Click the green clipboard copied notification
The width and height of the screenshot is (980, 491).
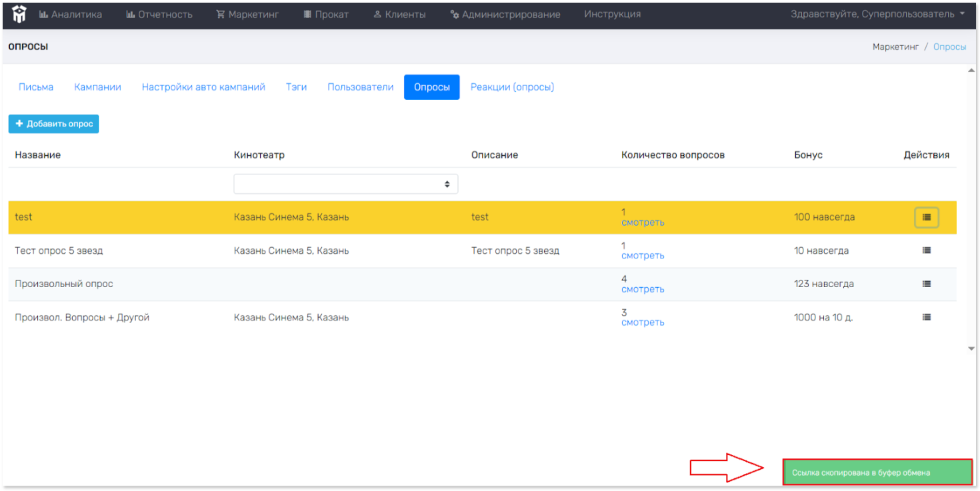877,472
